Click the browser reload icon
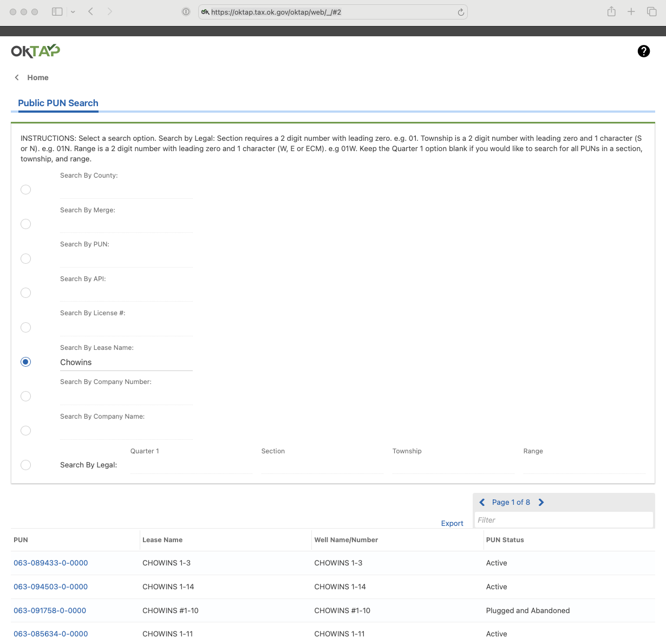The image size is (666, 644). (461, 12)
